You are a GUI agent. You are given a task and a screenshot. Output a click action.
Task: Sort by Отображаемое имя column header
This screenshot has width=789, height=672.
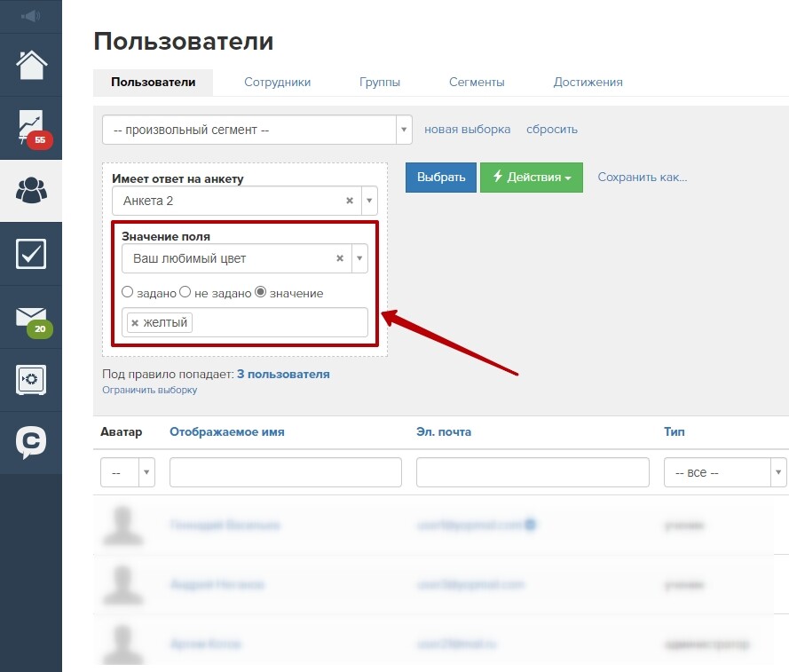tap(227, 432)
